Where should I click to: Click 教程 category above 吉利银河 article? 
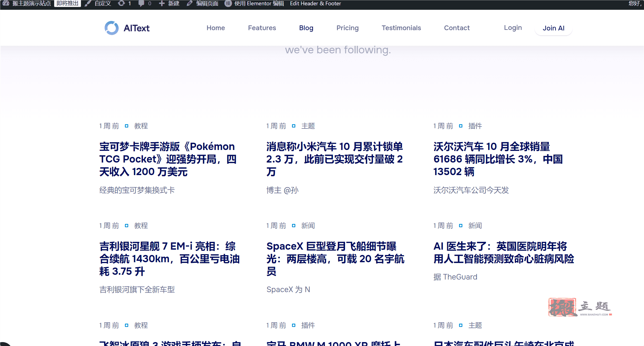click(141, 226)
